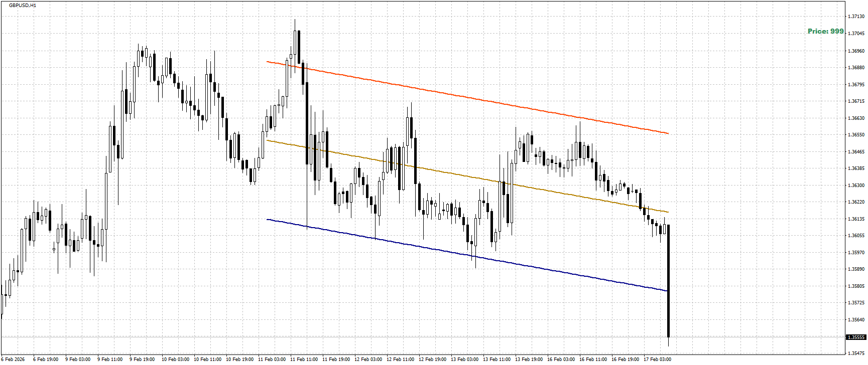868x365 pixels.
Task: Click the '16 Feb 11:00' time axis label
Action: point(593,359)
